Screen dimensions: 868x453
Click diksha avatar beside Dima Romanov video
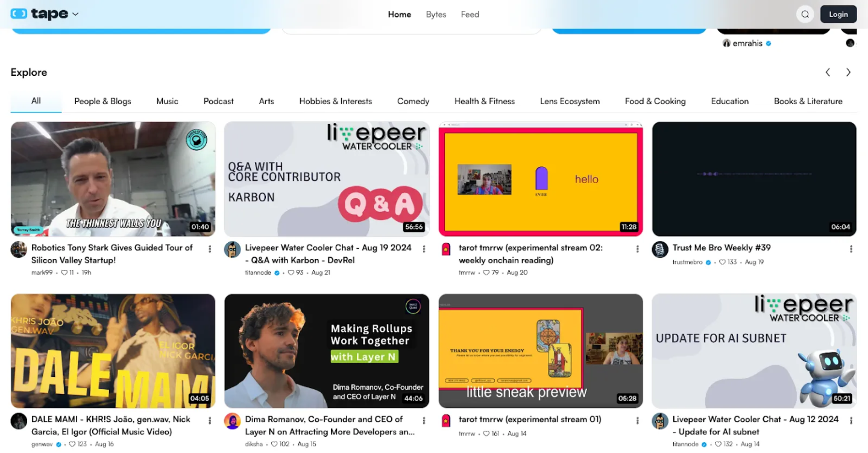(233, 421)
